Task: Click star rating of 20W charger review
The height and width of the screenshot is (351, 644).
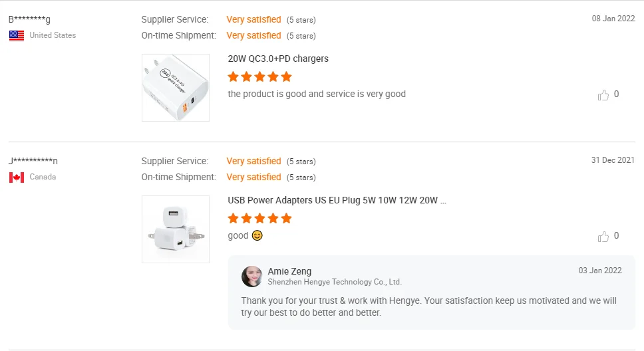Action: click(x=259, y=76)
